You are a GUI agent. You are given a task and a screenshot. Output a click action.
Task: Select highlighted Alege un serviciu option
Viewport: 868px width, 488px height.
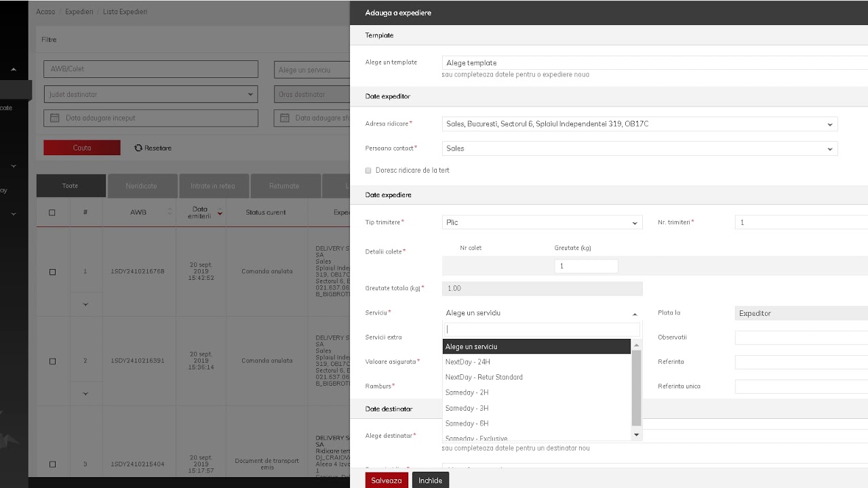click(536, 347)
